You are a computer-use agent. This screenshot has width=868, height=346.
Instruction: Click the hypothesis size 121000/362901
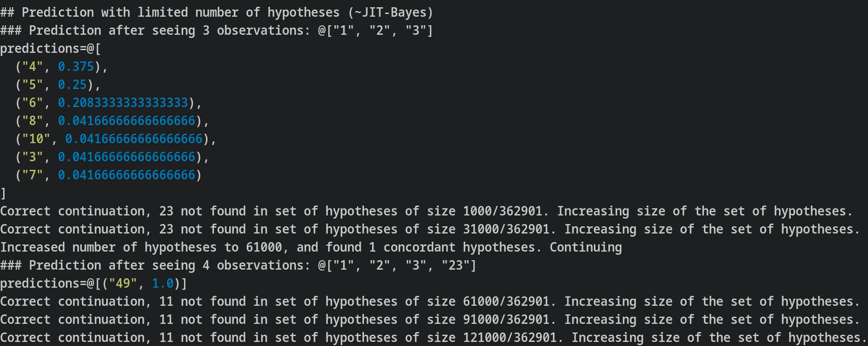(510, 337)
